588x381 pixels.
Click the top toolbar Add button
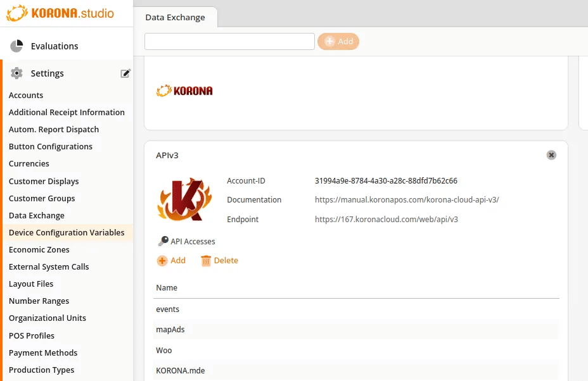coord(338,42)
